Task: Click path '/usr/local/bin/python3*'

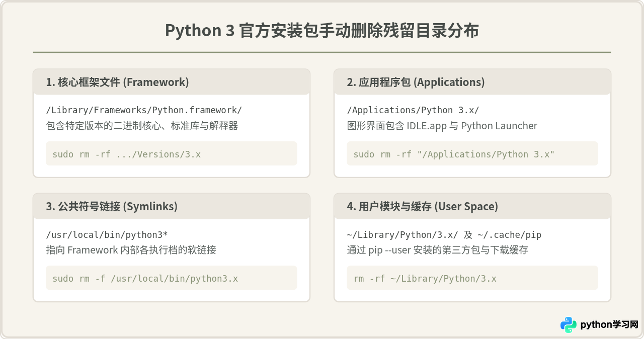Action: 107,234
